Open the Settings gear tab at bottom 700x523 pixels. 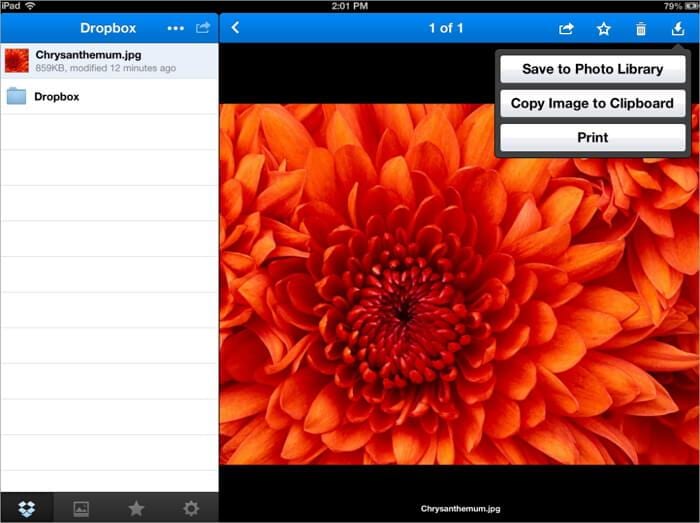pyautogui.click(x=191, y=508)
